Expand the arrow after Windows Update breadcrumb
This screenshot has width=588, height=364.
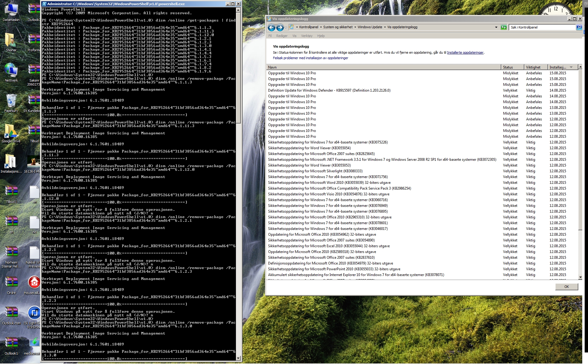point(385,27)
